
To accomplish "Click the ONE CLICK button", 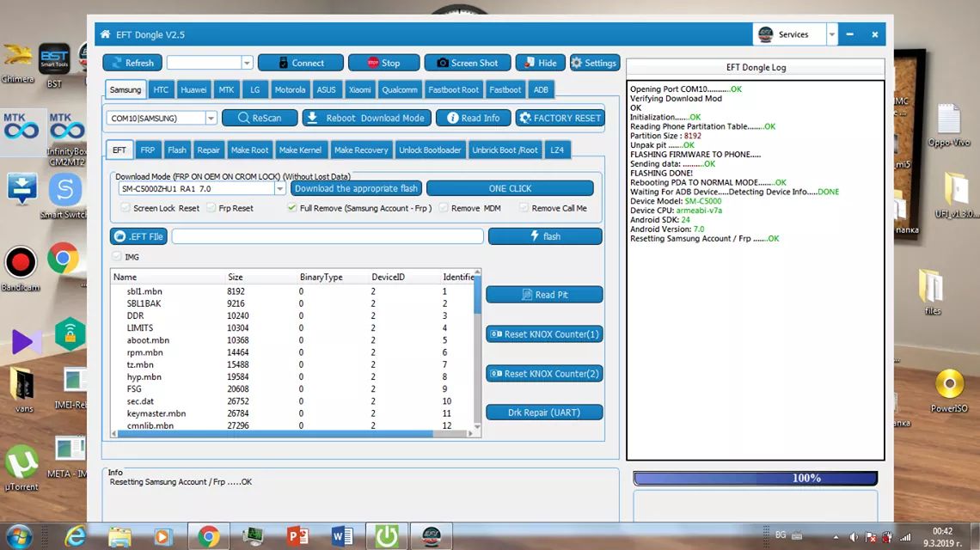I will (510, 188).
